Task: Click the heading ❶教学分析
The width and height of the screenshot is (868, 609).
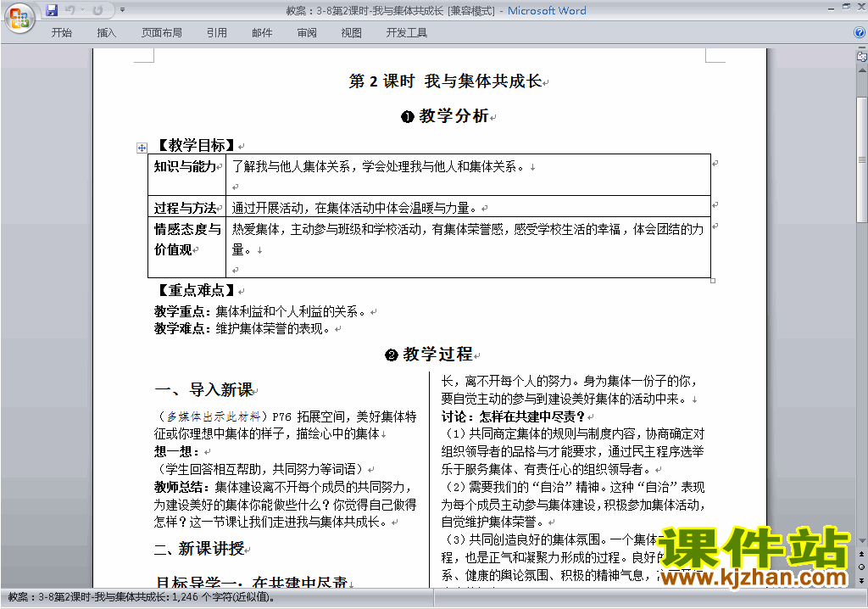Action: pyautogui.click(x=444, y=116)
